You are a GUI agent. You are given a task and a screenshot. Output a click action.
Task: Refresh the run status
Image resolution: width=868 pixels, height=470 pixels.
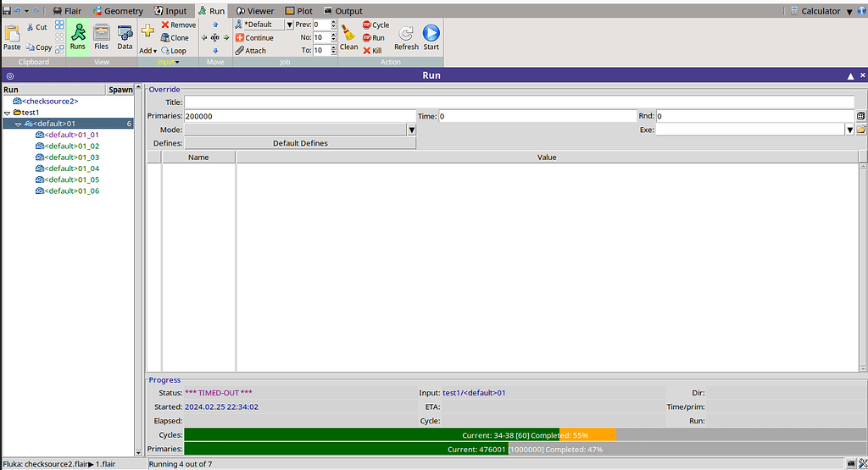pyautogui.click(x=406, y=37)
